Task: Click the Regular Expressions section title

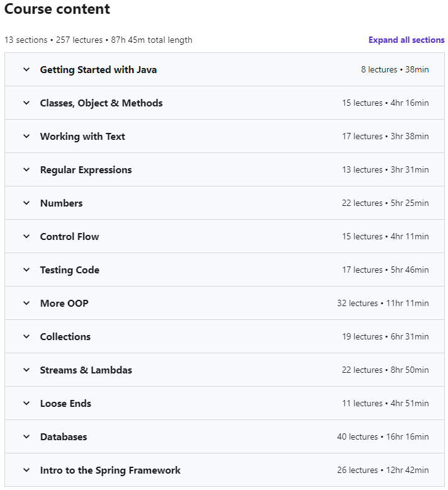Action: point(86,170)
